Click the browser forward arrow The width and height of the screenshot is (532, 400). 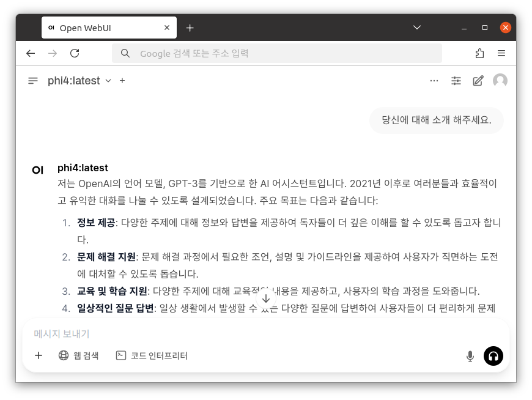[x=53, y=53]
